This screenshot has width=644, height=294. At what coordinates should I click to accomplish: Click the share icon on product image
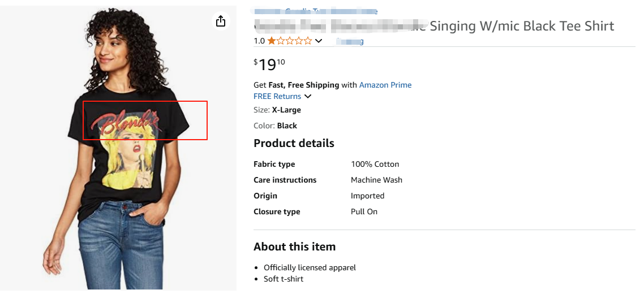[221, 21]
